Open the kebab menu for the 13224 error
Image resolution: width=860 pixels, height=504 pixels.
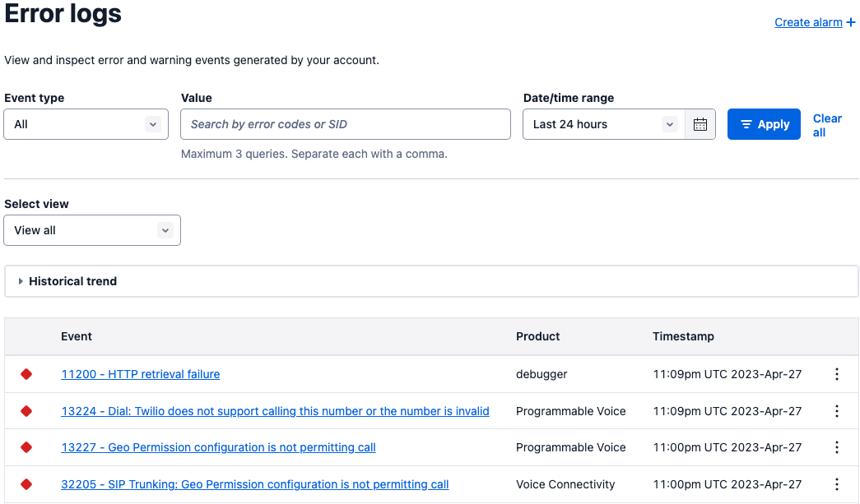point(837,410)
